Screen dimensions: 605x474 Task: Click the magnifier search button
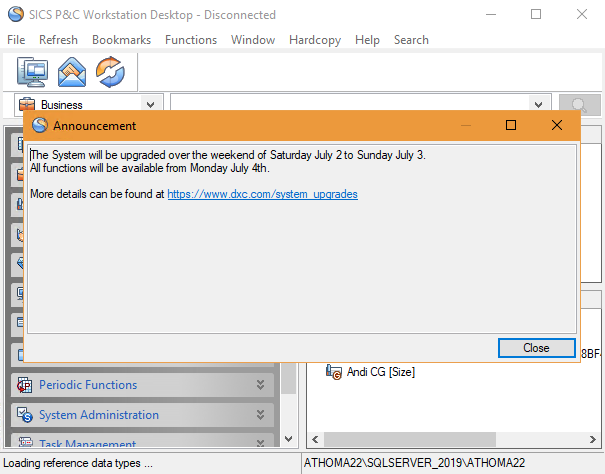(x=578, y=104)
